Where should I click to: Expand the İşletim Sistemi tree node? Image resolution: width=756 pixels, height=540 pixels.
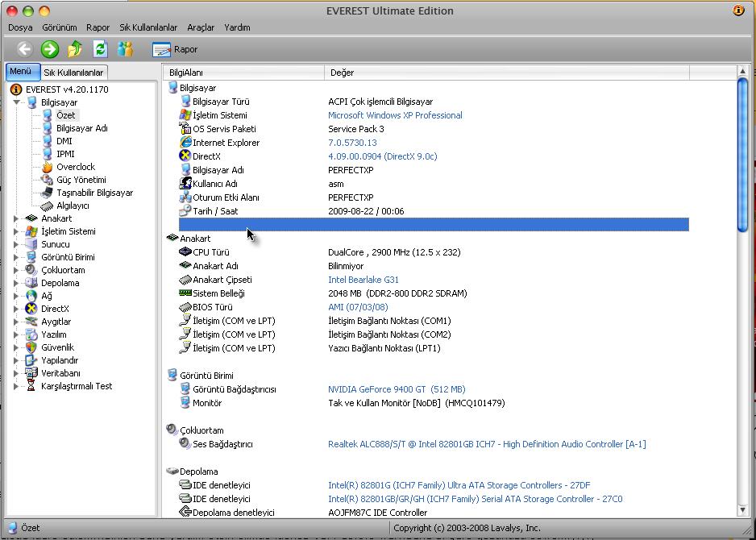click(x=16, y=231)
